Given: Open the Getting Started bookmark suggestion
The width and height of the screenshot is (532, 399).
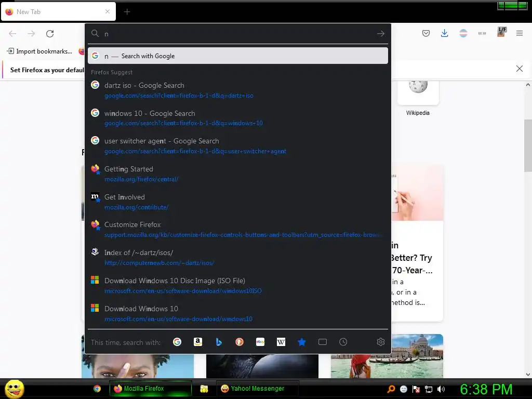Looking at the screenshot, I should (238, 174).
